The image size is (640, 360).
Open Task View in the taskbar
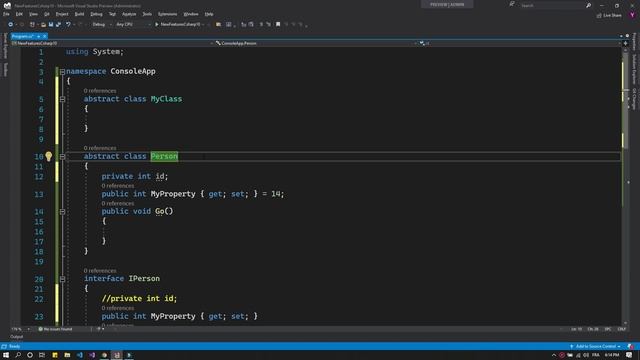tap(42, 355)
